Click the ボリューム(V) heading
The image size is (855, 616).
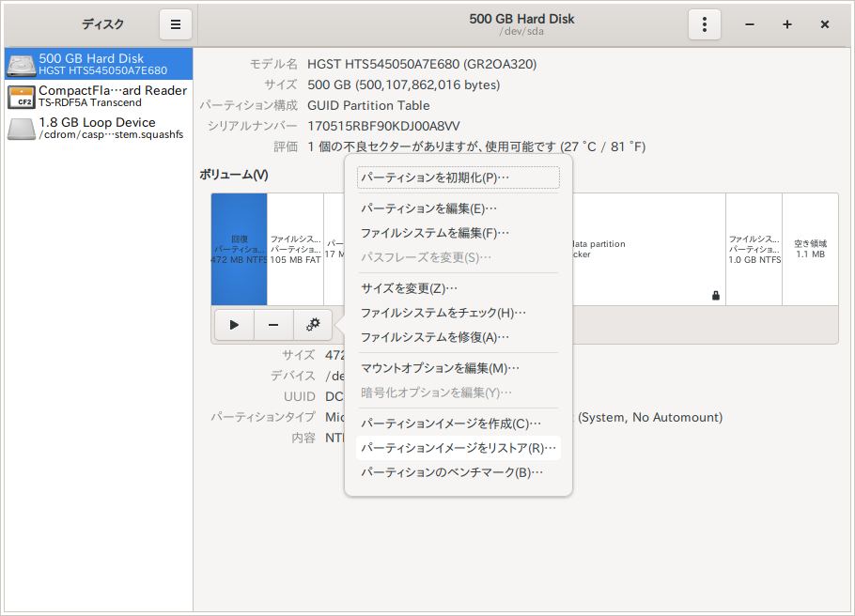coord(234,175)
